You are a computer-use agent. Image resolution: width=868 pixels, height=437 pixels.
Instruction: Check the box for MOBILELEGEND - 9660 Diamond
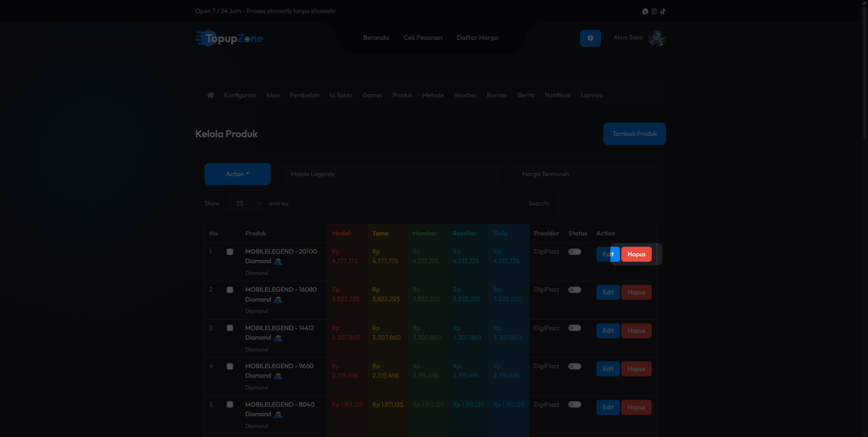[230, 366]
